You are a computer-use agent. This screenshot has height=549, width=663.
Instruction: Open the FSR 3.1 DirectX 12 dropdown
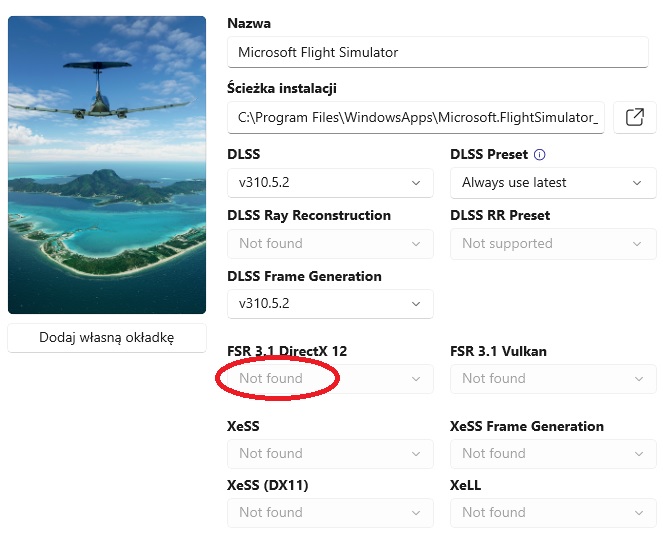330,379
